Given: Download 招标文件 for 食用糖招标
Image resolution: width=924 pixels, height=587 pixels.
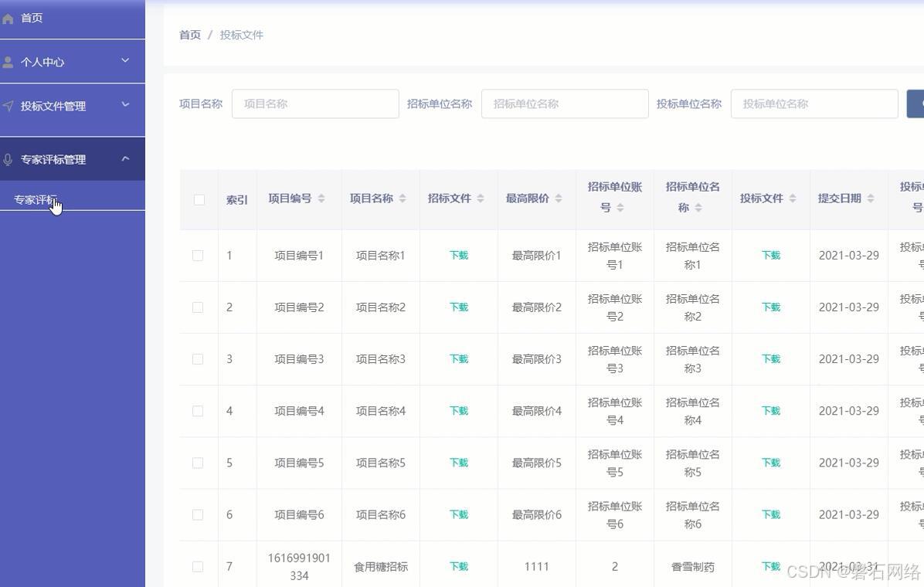Looking at the screenshot, I should tap(458, 566).
